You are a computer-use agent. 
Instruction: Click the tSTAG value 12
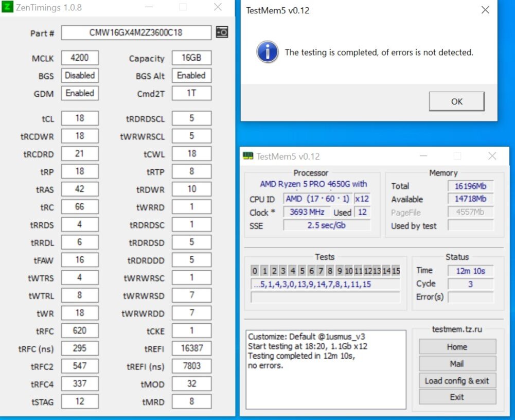[x=80, y=401]
